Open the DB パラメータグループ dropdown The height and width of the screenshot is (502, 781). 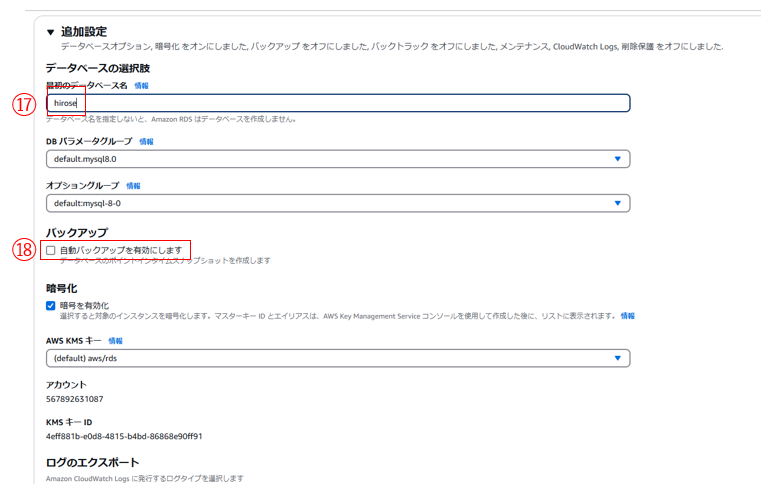click(x=338, y=159)
